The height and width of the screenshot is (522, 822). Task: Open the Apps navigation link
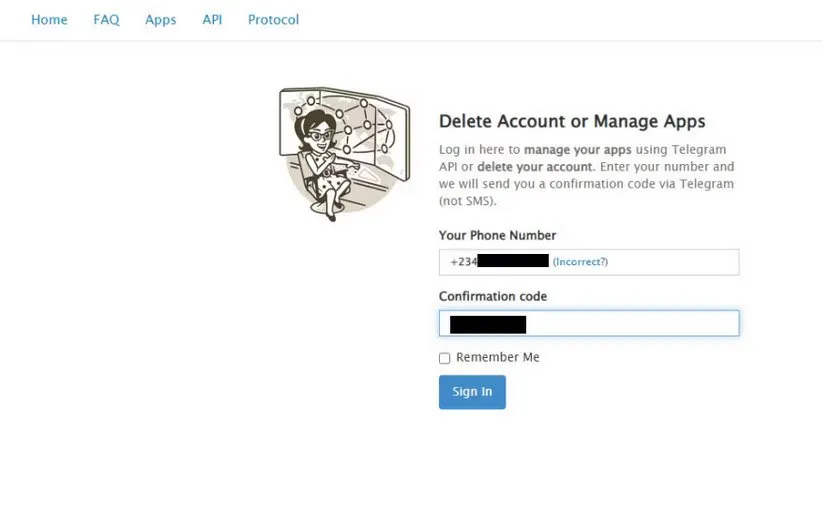160,20
